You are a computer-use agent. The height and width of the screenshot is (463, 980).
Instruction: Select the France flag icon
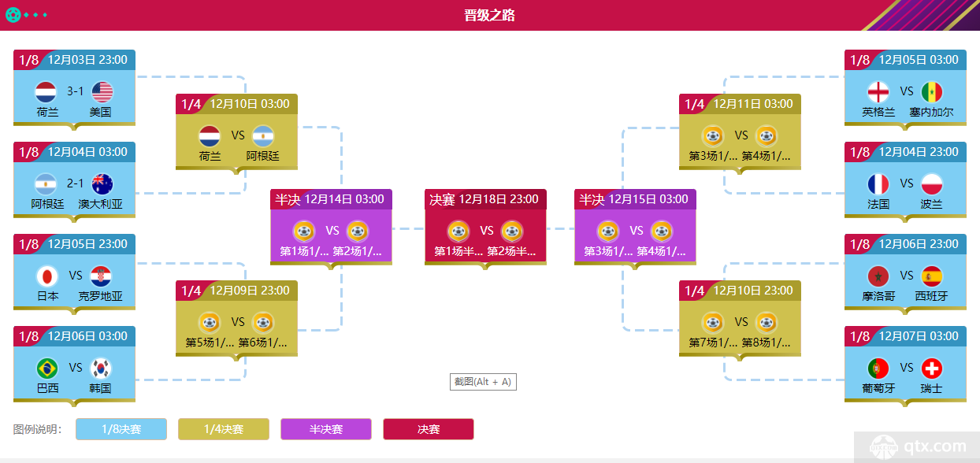878,183
